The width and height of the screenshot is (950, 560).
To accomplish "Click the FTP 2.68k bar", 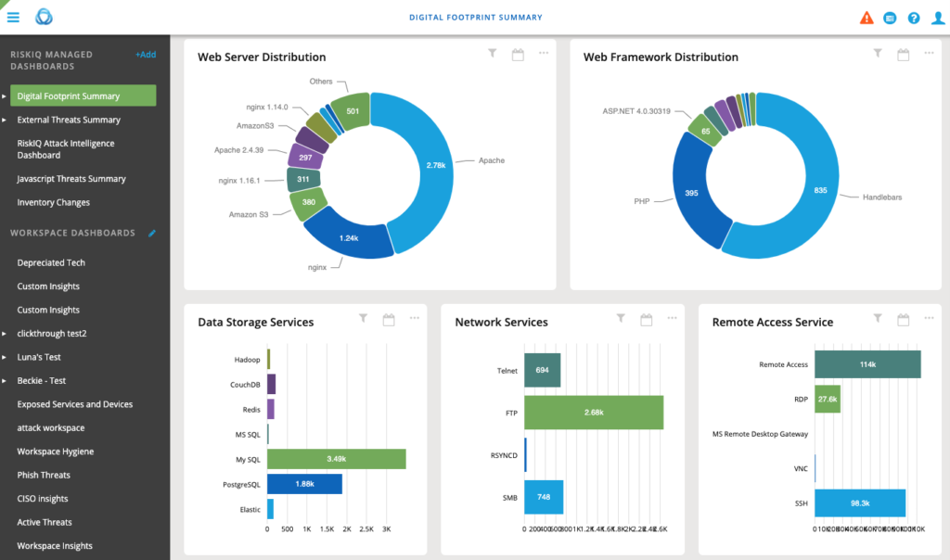I will pyautogui.click(x=594, y=413).
